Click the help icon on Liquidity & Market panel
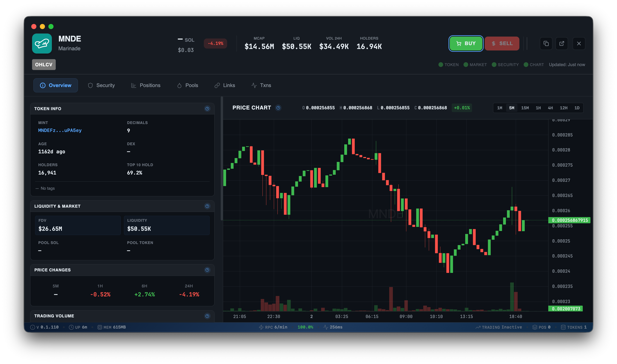Image resolution: width=617 pixels, height=364 pixels. pyautogui.click(x=207, y=206)
